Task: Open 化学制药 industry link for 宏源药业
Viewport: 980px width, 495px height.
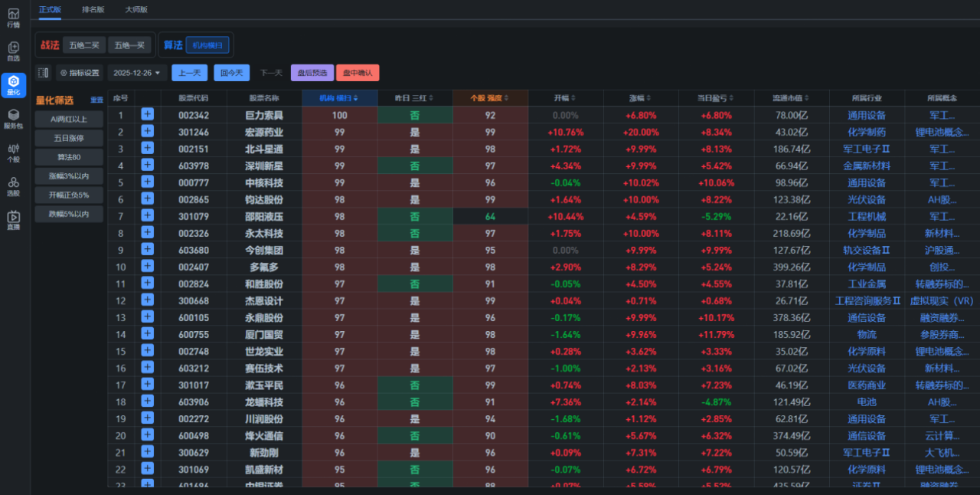Action: point(866,132)
